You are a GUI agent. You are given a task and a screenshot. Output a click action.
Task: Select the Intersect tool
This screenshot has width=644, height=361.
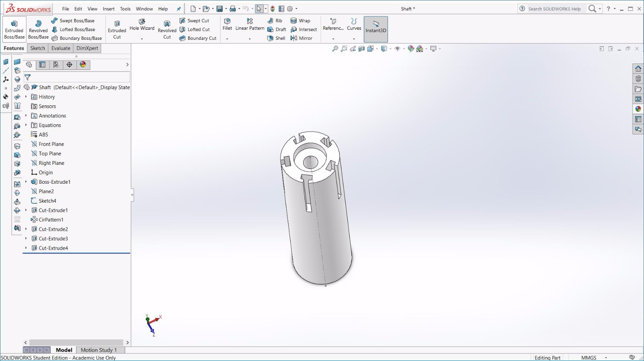[303, 29]
